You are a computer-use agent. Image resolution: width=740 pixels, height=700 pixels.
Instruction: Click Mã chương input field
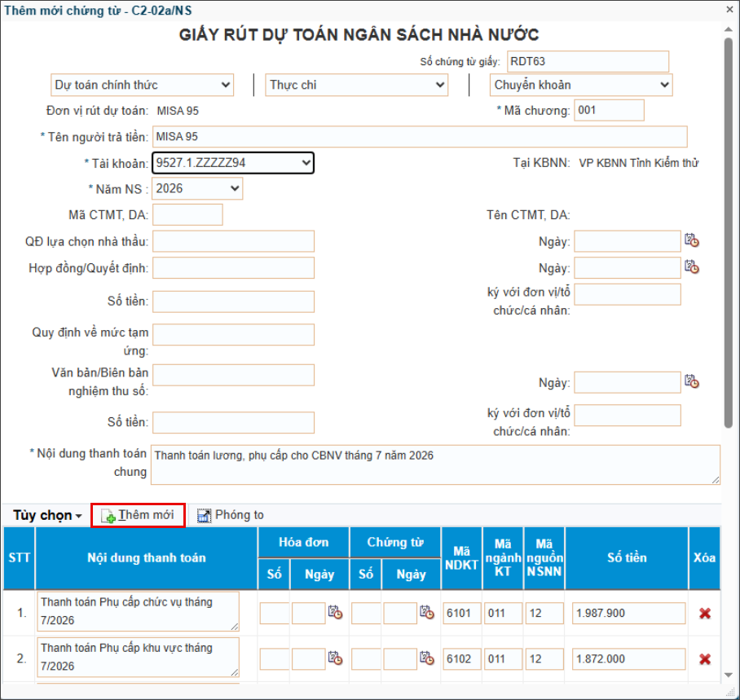pyautogui.click(x=609, y=111)
